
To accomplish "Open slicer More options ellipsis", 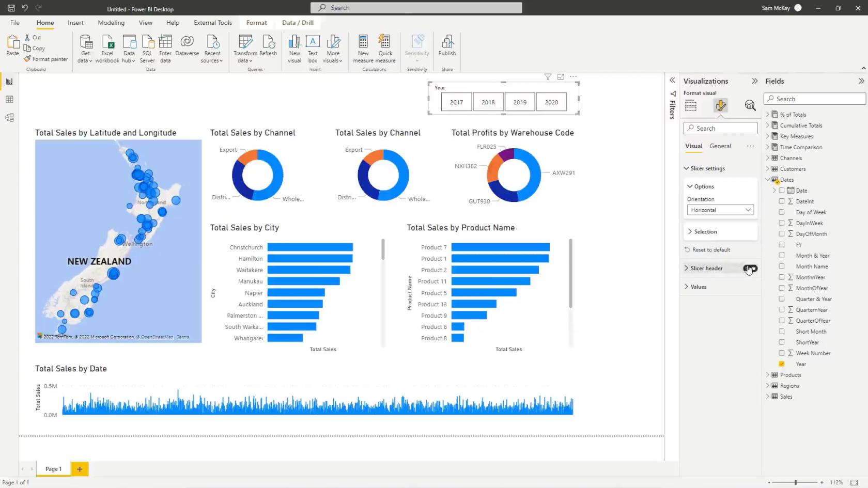I will 573,76.
